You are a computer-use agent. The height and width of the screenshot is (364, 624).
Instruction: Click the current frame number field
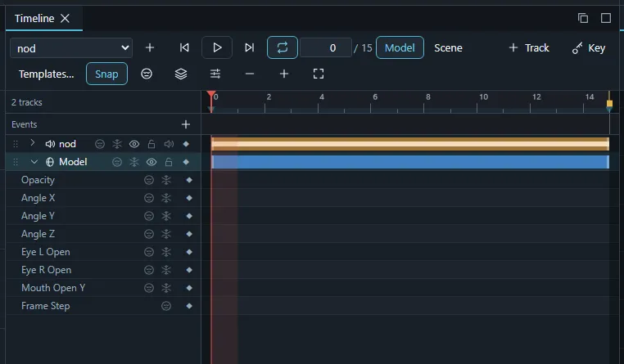click(x=326, y=48)
